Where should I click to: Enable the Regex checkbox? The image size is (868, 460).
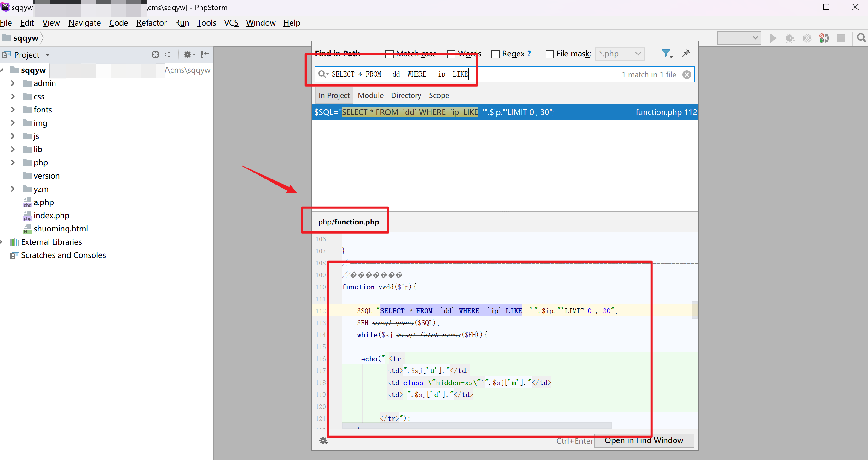pos(495,54)
